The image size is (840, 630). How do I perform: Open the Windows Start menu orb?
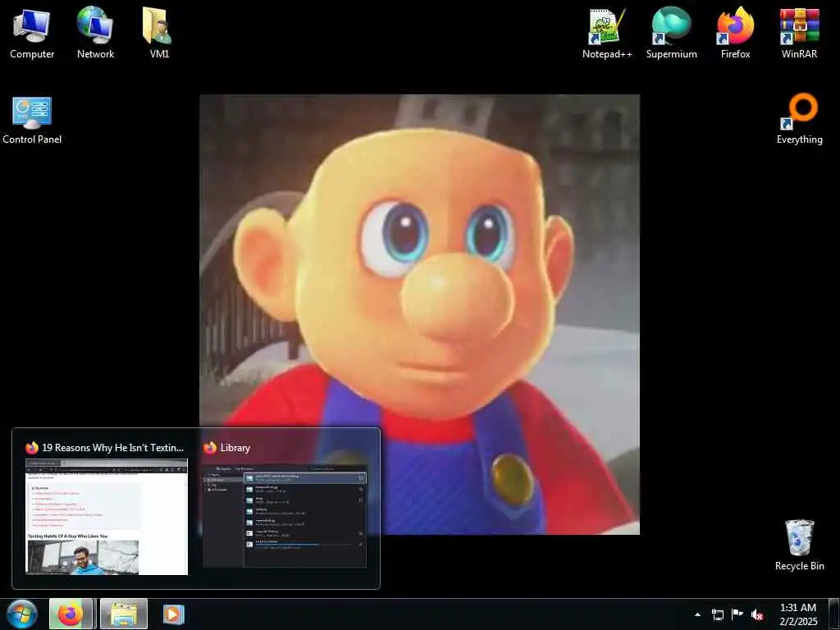(21, 614)
